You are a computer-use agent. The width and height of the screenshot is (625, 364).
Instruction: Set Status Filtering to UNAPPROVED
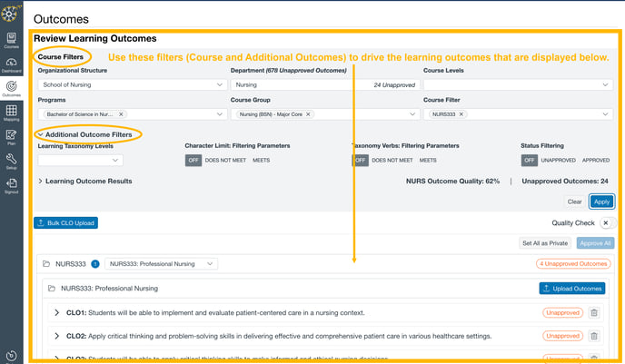pos(558,160)
